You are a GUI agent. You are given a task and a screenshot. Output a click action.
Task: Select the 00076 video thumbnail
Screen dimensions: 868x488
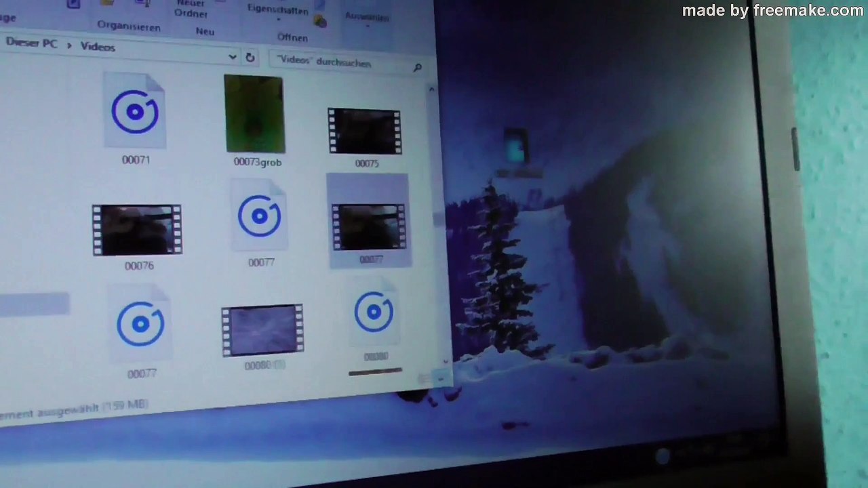click(x=137, y=230)
